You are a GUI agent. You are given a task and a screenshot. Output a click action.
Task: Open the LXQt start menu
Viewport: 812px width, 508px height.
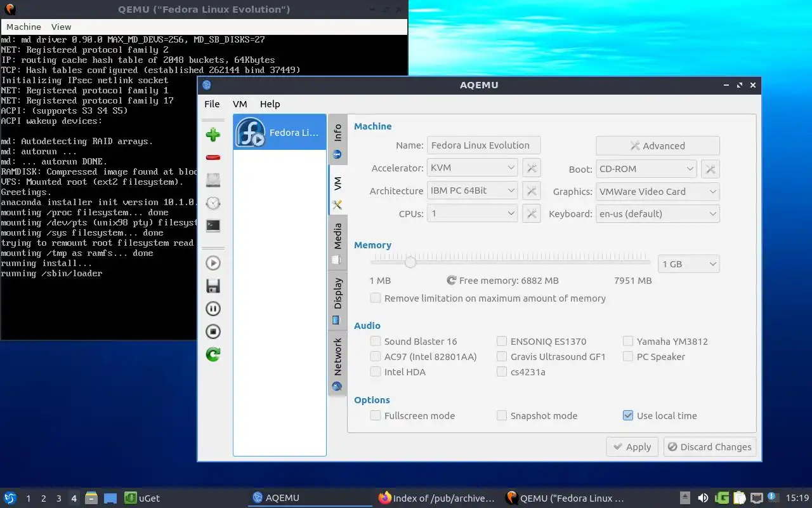pyautogui.click(x=10, y=498)
